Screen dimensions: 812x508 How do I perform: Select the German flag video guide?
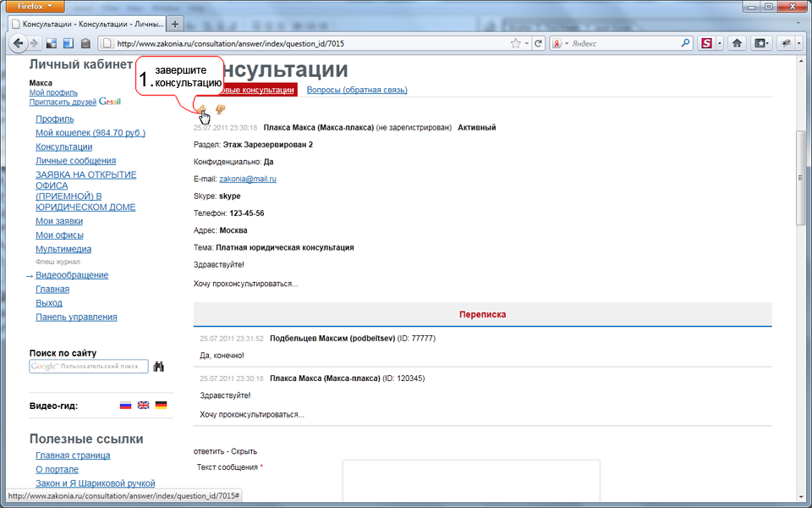point(161,406)
